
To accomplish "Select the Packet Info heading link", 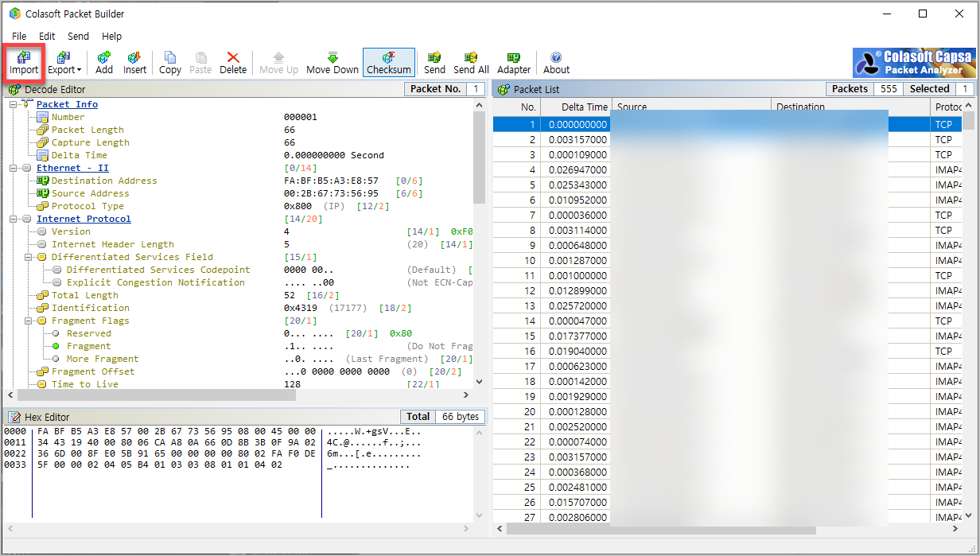I will pos(67,104).
